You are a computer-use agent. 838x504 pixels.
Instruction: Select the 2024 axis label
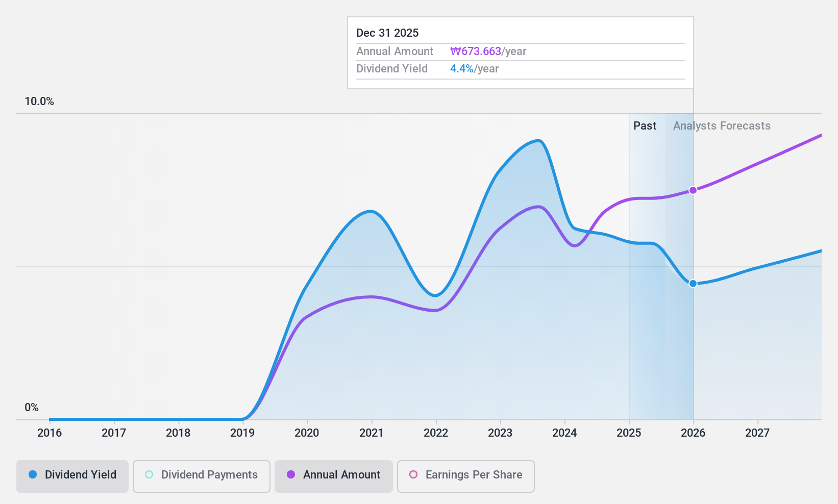click(x=564, y=433)
